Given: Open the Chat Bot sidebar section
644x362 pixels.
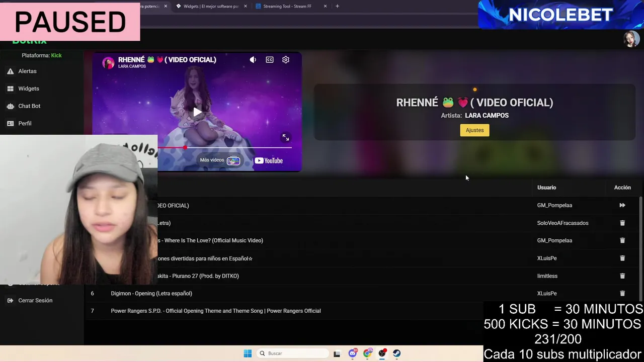Looking at the screenshot, I should tap(29, 106).
